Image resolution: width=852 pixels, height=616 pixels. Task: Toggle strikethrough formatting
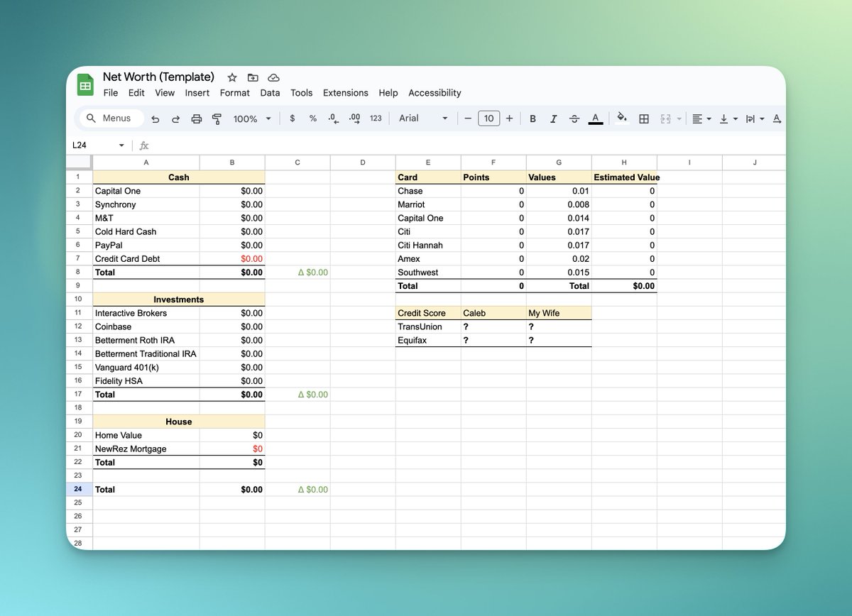(x=574, y=119)
